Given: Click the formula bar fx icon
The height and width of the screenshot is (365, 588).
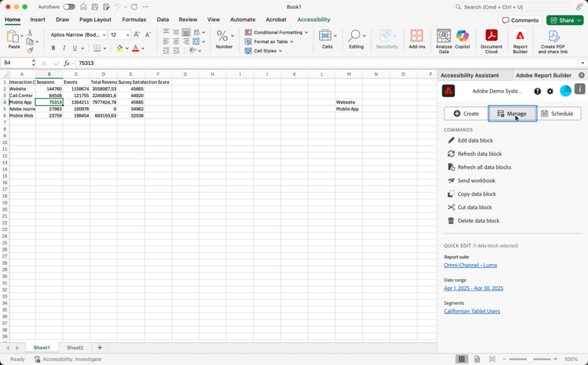Looking at the screenshot, I should [x=67, y=63].
